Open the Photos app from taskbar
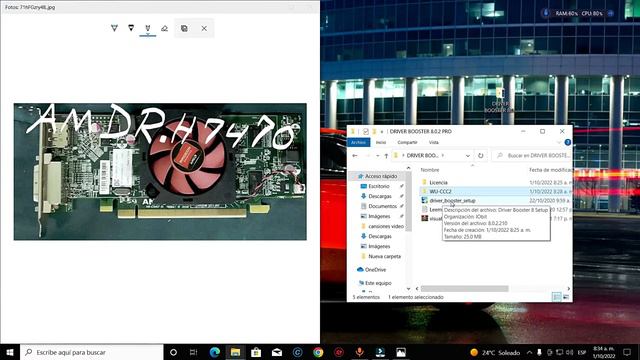The width and height of the screenshot is (640, 360). click(x=401, y=352)
